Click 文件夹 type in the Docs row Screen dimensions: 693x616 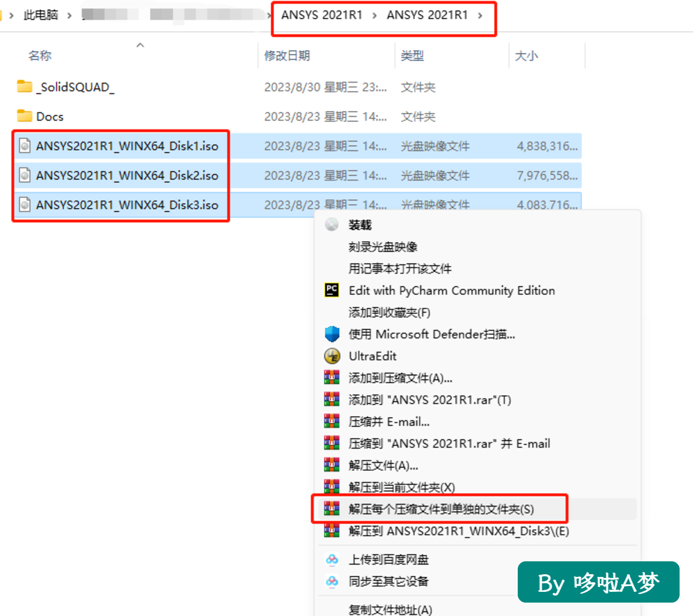tap(418, 116)
